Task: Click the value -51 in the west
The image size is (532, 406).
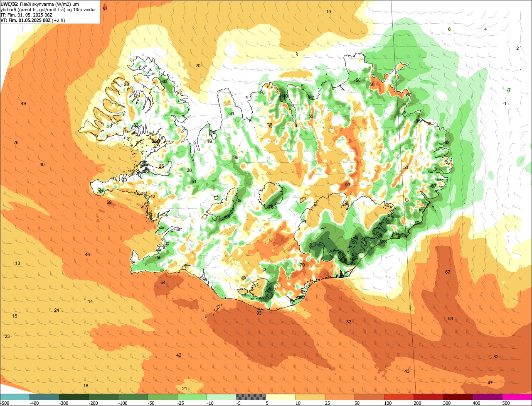Action: (192, 181)
